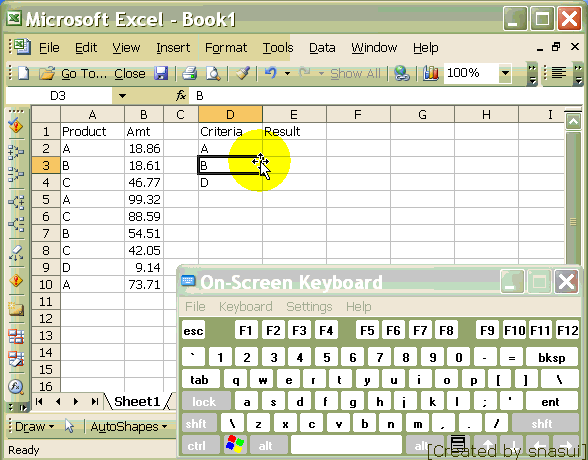Open the Zoom 100% dropdown arrow

click(x=506, y=72)
